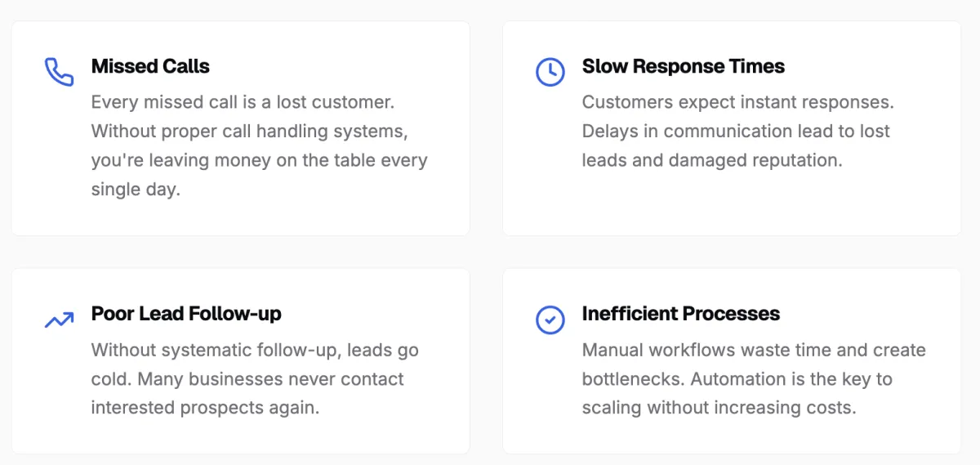
Task: Click the text 'scaling without increasing costs'
Action: click(x=719, y=408)
